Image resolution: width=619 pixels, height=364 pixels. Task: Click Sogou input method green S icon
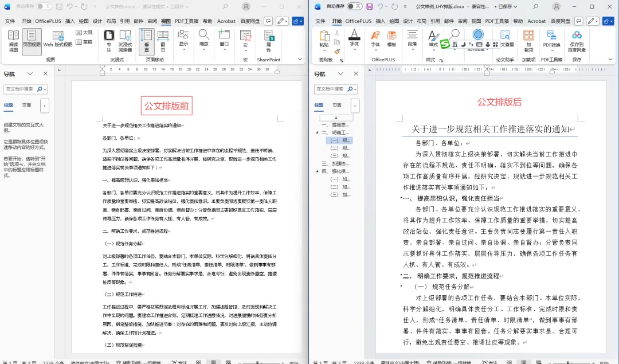(445, 44)
